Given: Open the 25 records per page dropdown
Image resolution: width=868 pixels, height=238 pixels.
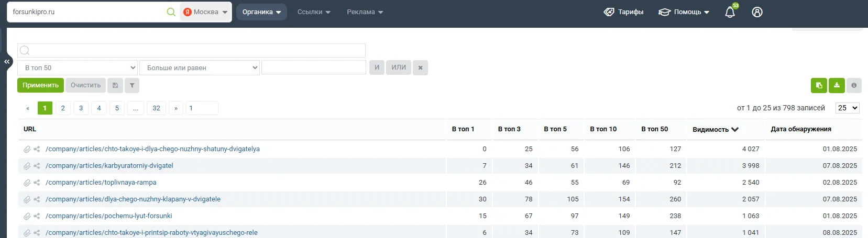Looking at the screenshot, I should pyautogui.click(x=847, y=108).
